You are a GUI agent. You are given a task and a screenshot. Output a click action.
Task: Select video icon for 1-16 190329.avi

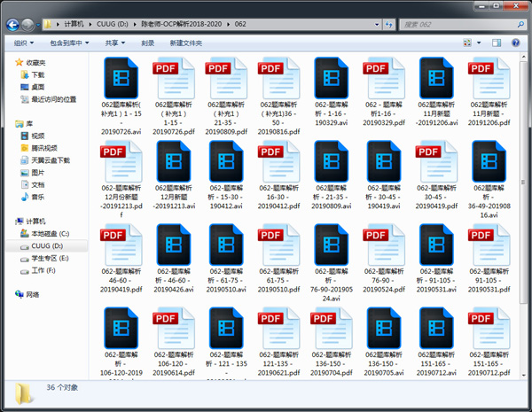pyautogui.click(x=332, y=78)
